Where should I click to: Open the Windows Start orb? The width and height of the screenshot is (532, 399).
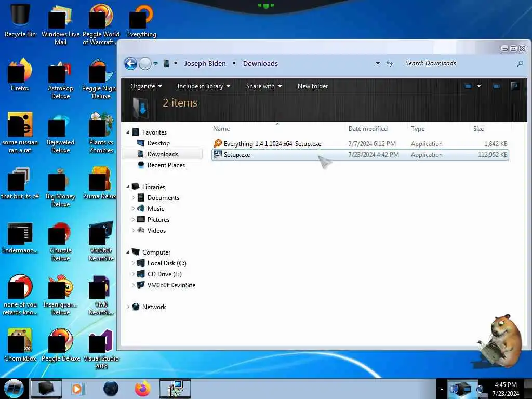pos(14,389)
